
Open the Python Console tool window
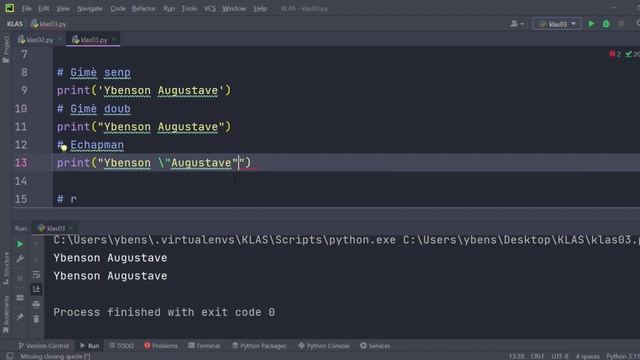click(324, 346)
